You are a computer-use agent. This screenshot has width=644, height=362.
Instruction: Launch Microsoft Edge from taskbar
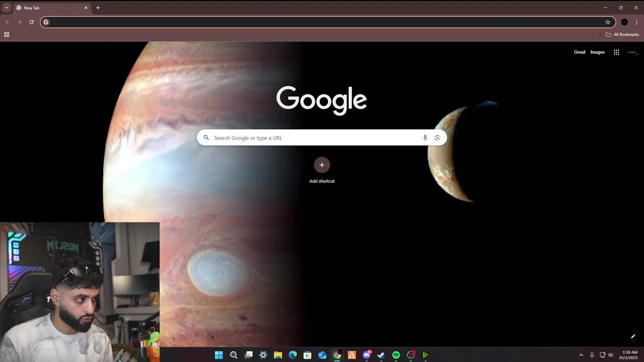(293, 355)
